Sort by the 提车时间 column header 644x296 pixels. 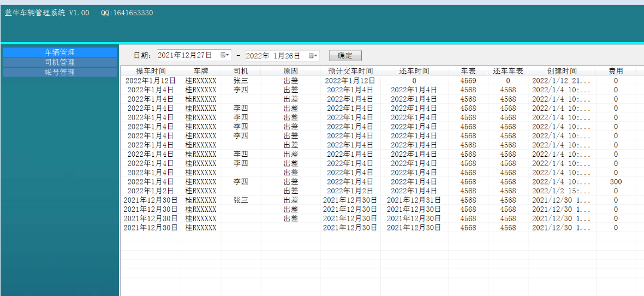tap(151, 71)
